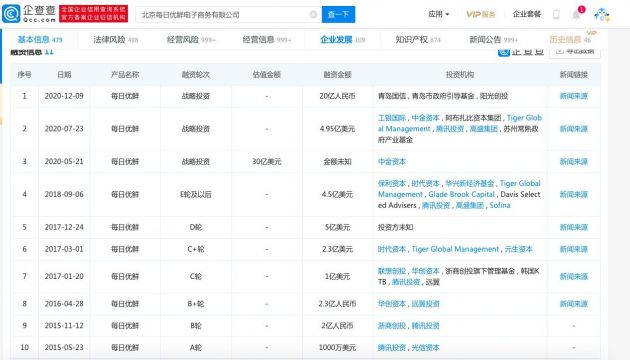The height and width of the screenshot is (360, 630).
Task: Open 新闻来源 link for 2020-05-21 row
Action: point(574,162)
